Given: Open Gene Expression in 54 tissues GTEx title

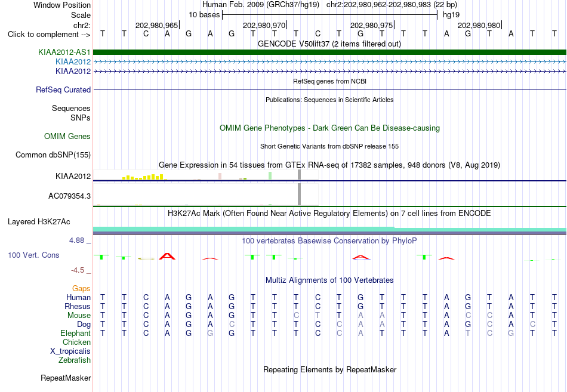Looking at the screenshot, I should pos(329,165).
